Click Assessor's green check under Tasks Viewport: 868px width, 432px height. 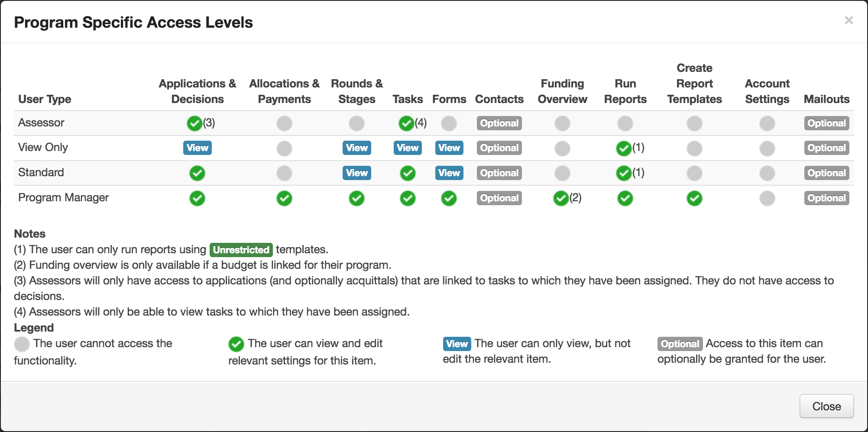tap(406, 123)
